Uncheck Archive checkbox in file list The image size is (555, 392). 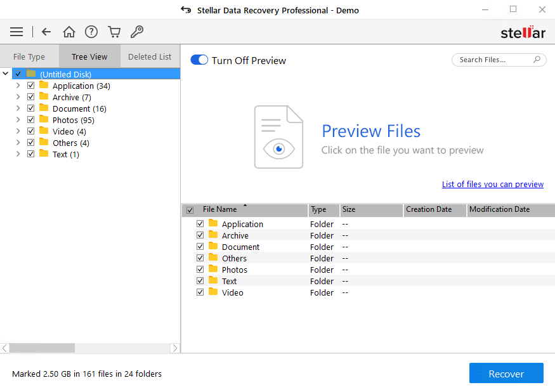point(200,235)
